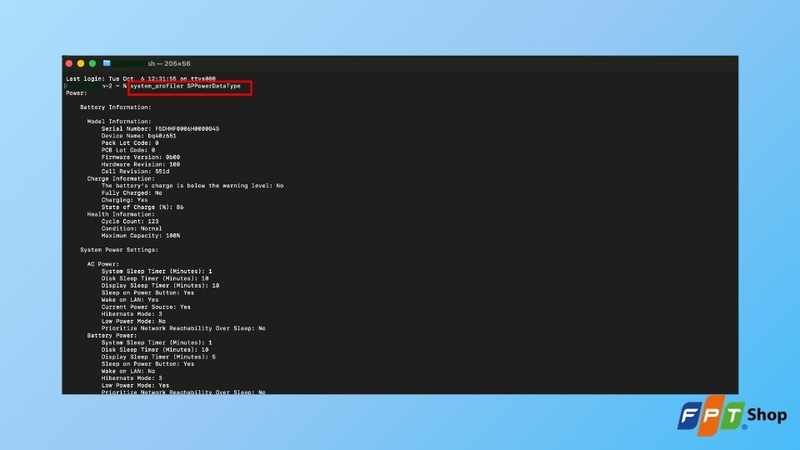Image resolution: width=800 pixels, height=450 pixels.
Task: Maximize Terminal using the green button
Action: (x=92, y=63)
